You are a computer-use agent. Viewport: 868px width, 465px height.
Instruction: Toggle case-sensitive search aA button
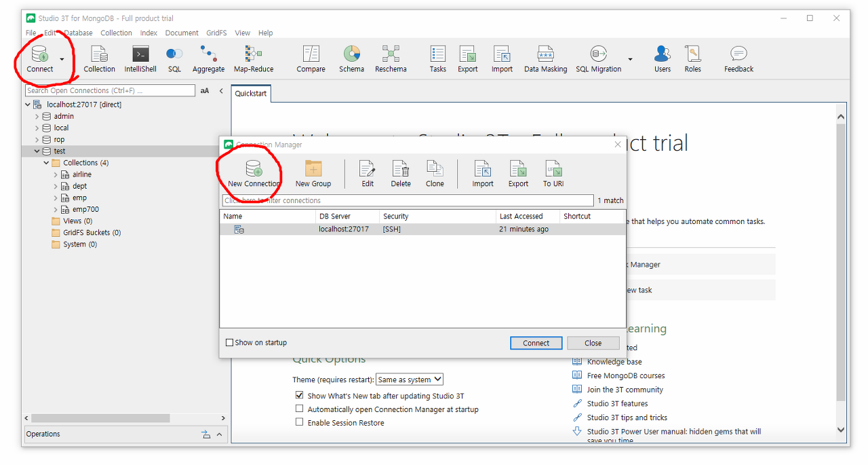(x=205, y=90)
